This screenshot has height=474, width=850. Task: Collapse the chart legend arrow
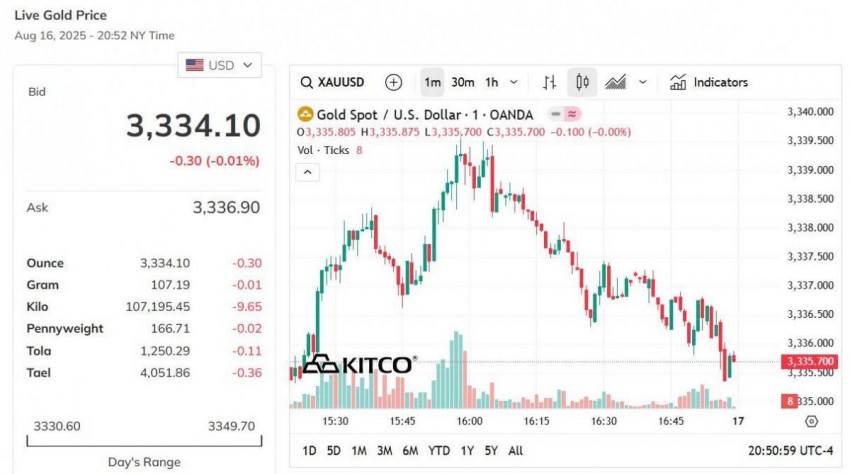pos(308,172)
